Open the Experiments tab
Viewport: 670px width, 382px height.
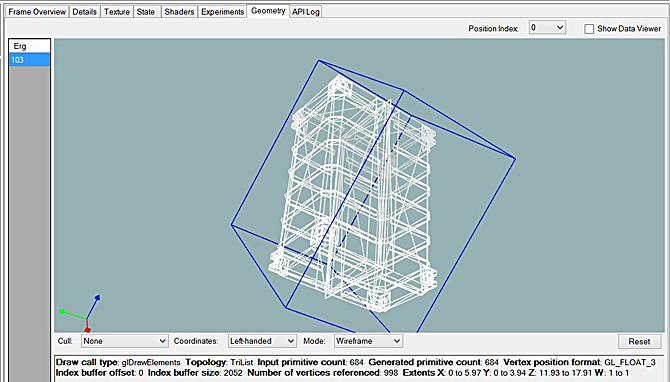coord(222,12)
